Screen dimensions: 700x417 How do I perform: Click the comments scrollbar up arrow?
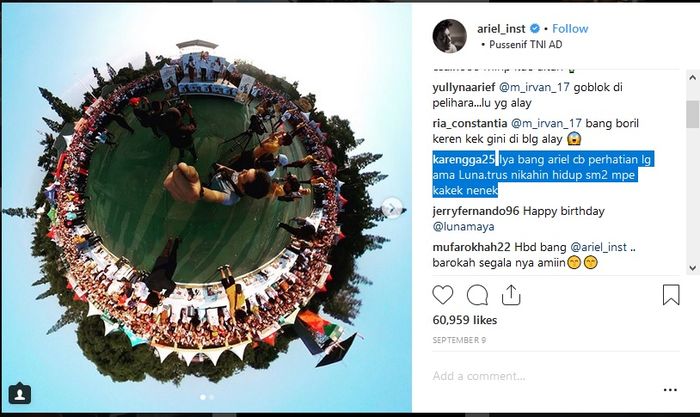point(692,78)
